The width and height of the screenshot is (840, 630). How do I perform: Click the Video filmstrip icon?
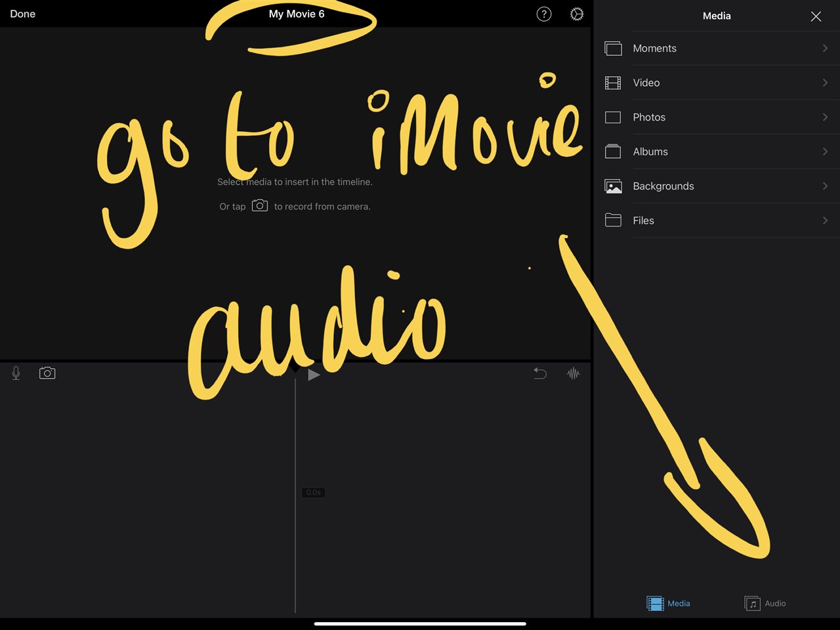pos(613,83)
